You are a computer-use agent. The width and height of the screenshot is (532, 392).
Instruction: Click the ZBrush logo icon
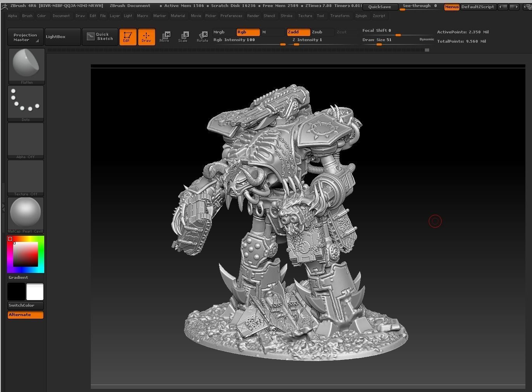(x=5, y=6)
